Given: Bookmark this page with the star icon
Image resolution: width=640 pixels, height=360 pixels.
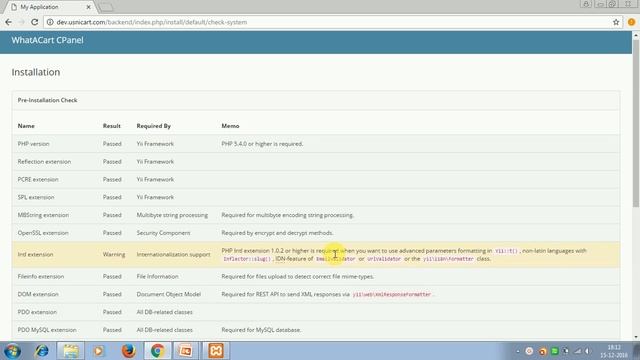Looking at the screenshot, I should tap(616, 22).
